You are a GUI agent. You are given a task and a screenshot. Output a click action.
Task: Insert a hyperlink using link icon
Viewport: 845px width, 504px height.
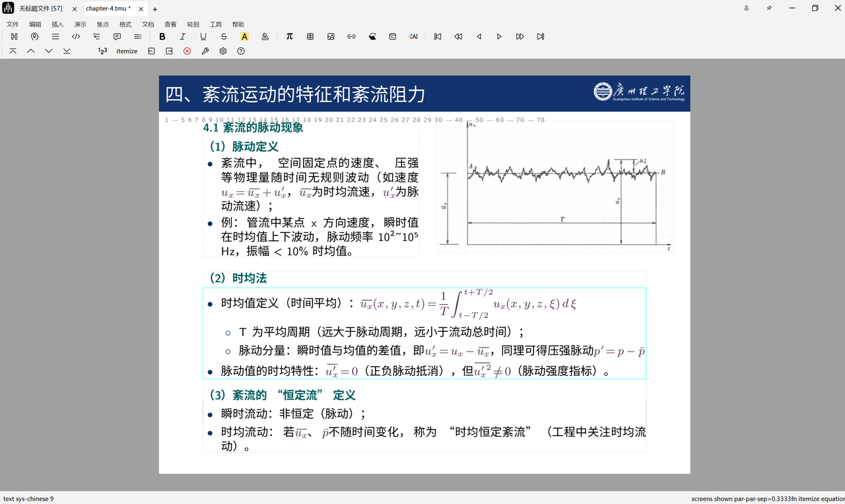tap(351, 37)
